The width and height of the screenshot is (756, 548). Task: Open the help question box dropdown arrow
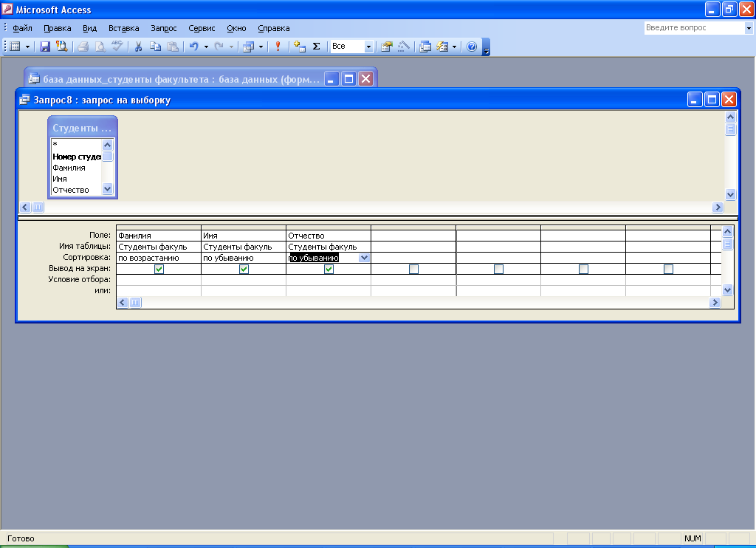[749, 28]
